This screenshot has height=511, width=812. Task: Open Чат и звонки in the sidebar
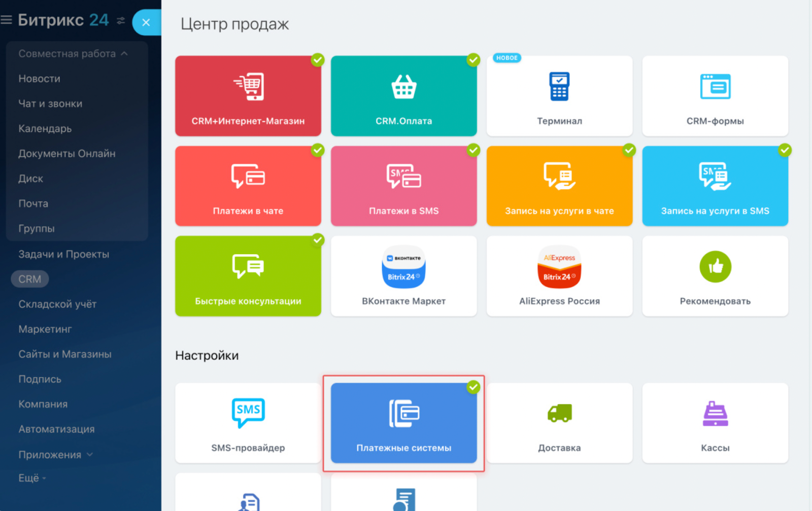tap(50, 104)
